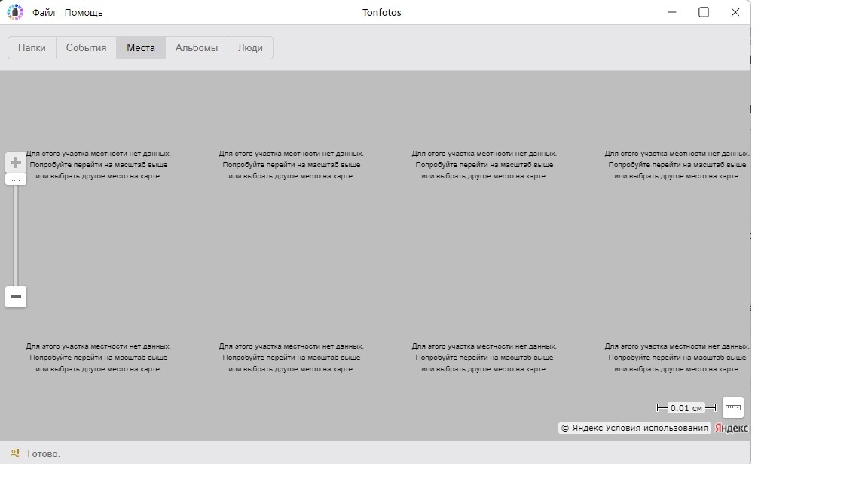Click the map zoom slider handle

pyautogui.click(x=16, y=179)
